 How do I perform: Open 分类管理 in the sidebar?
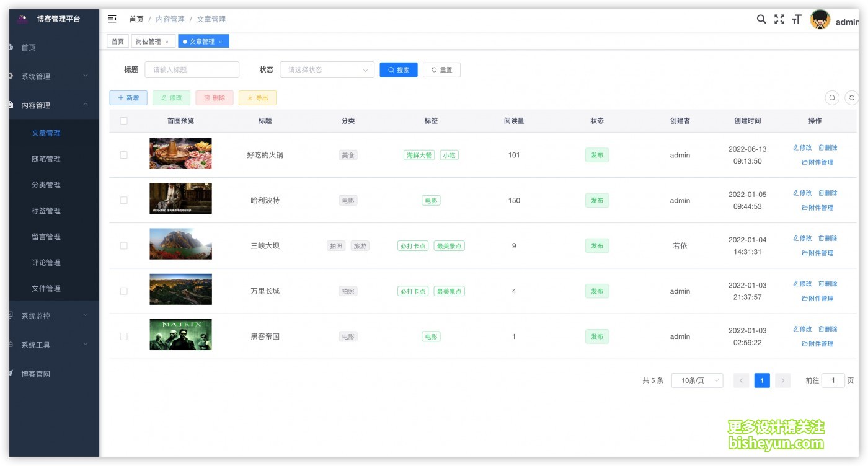click(x=46, y=185)
